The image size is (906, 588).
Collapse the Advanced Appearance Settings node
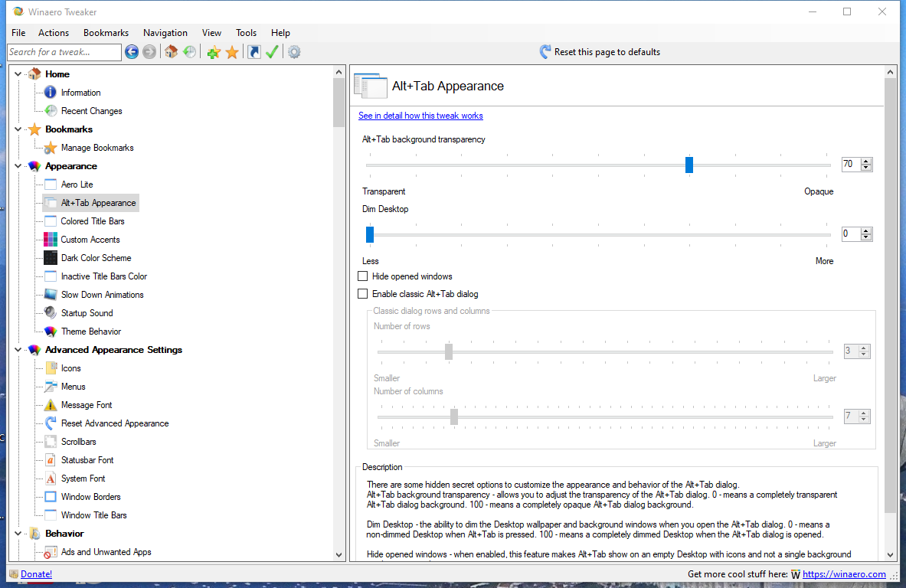(x=18, y=350)
